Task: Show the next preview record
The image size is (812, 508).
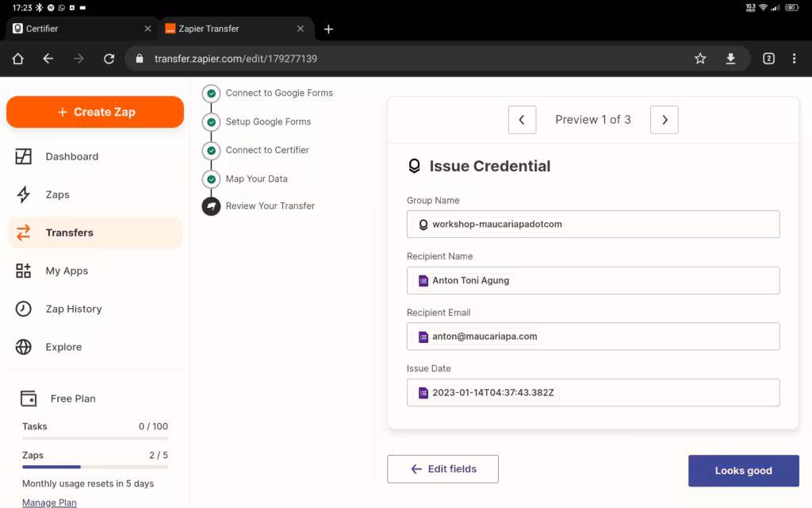Action: [x=665, y=120]
